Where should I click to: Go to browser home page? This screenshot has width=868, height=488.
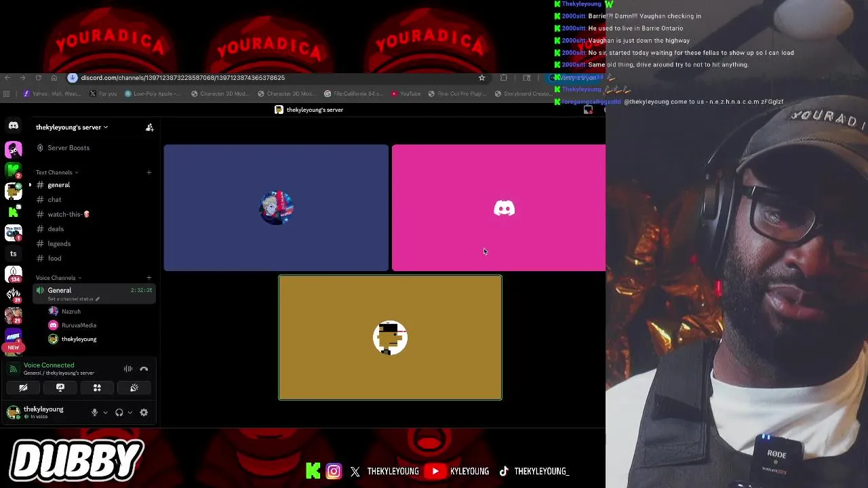click(54, 78)
